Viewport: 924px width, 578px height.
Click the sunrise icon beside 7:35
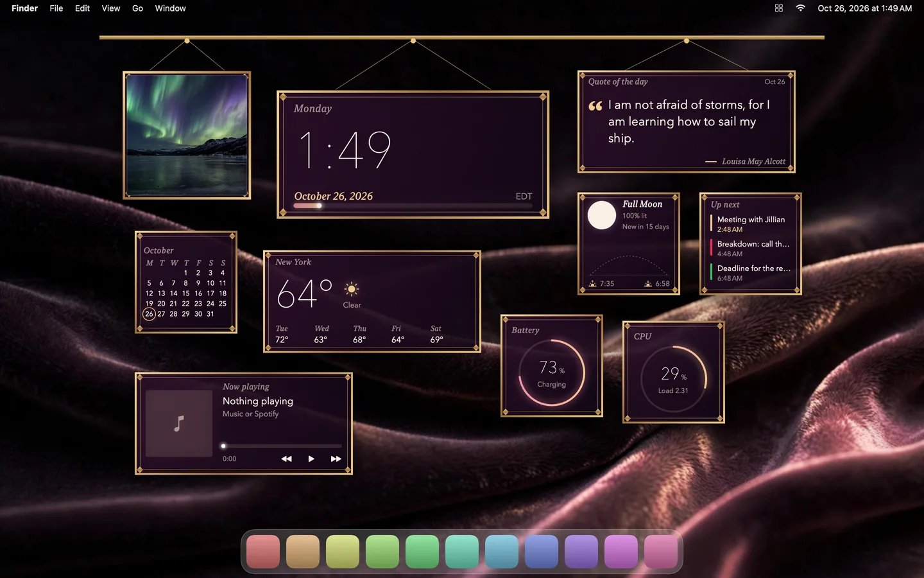point(593,283)
